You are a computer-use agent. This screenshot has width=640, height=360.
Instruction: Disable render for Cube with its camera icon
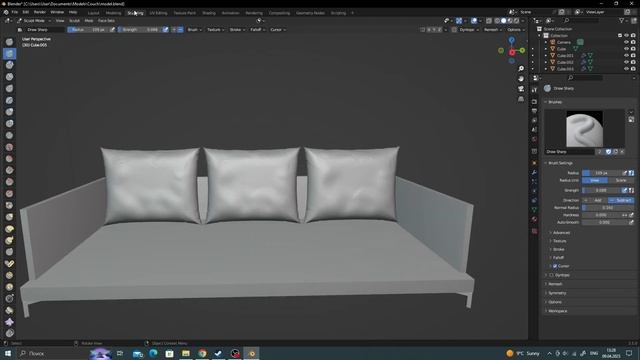633,49
